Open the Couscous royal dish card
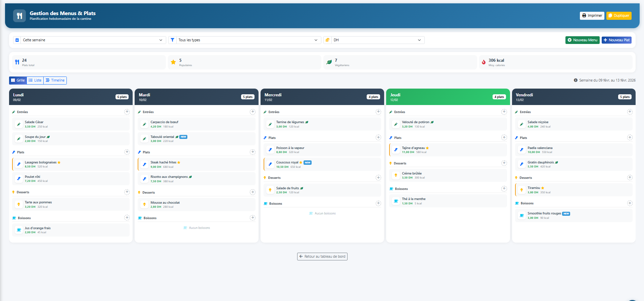 pos(322,164)
